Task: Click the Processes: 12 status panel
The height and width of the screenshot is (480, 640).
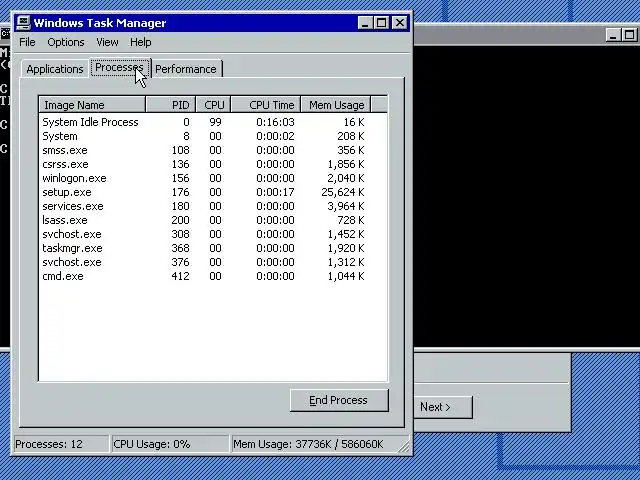Action: tap(61, 444)
